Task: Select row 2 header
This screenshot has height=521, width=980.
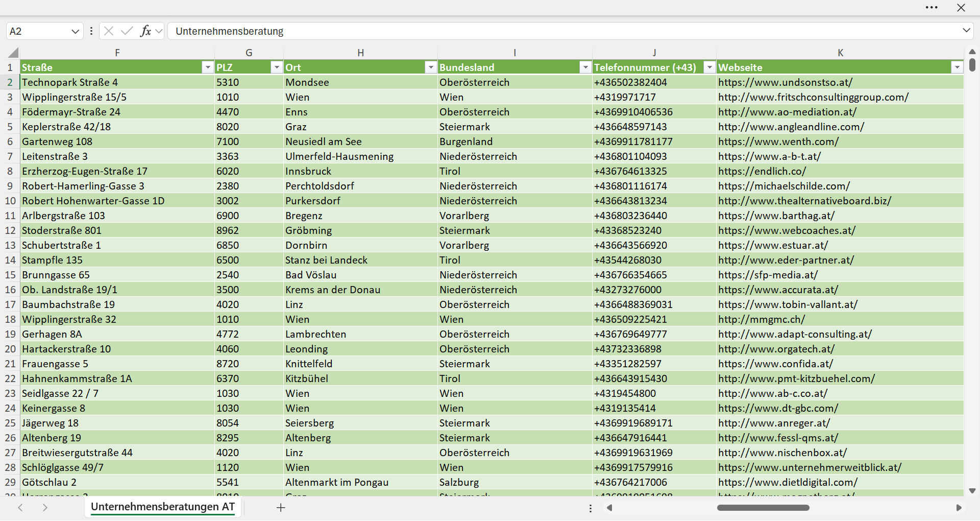Action: [x=10, y=82]
